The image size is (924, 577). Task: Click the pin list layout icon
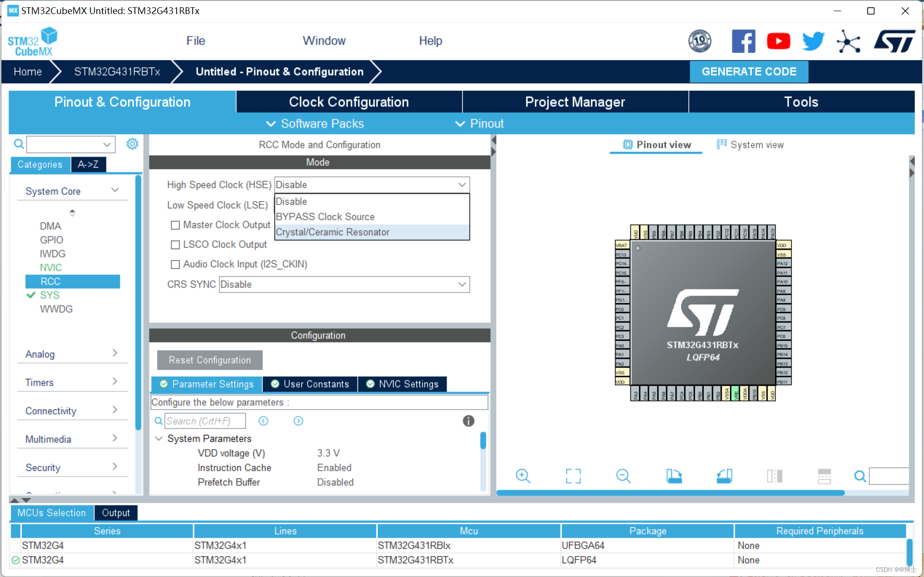825,476
